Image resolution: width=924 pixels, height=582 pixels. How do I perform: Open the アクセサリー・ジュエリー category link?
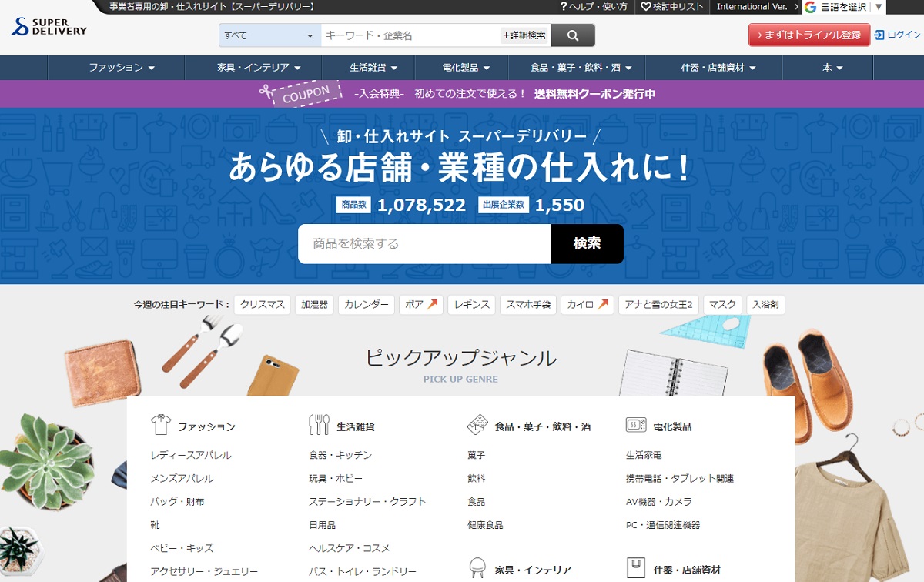(205, 571)
